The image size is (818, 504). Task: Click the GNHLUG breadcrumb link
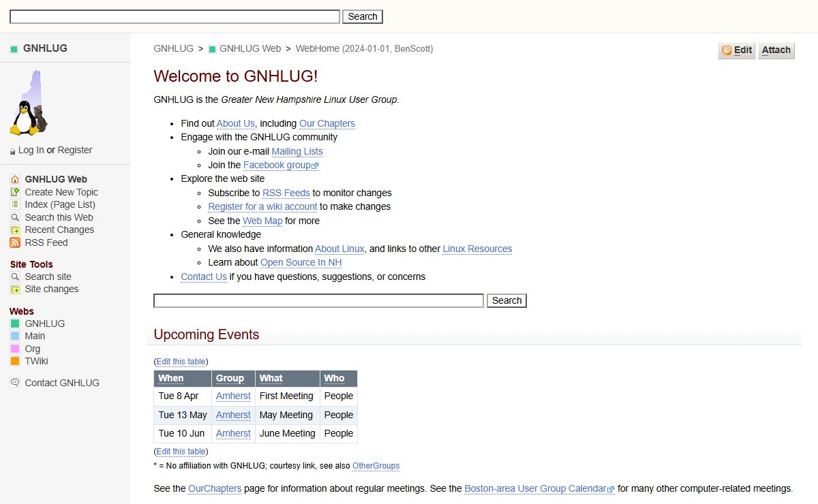tap(174, 49)
